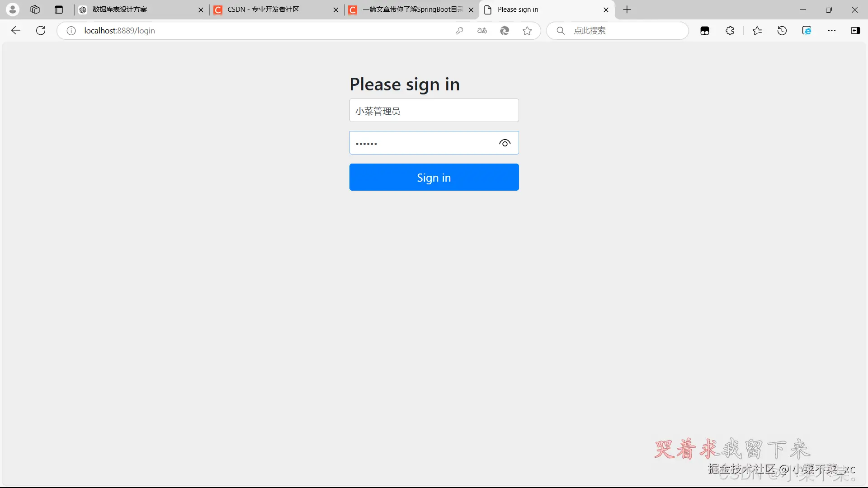
Task: Toggle password visibility eye icon
Action: (505, 143)
